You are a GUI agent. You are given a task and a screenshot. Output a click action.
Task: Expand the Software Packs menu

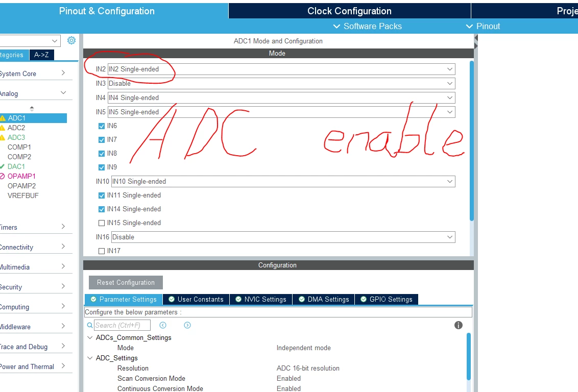tap(367, 26)
